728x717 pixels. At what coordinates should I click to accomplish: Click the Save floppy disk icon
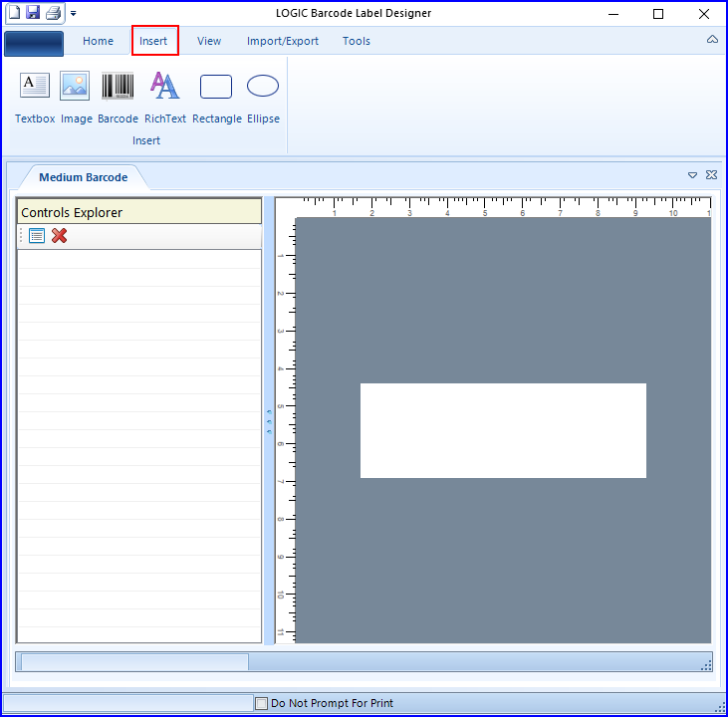tap(33, 12)
